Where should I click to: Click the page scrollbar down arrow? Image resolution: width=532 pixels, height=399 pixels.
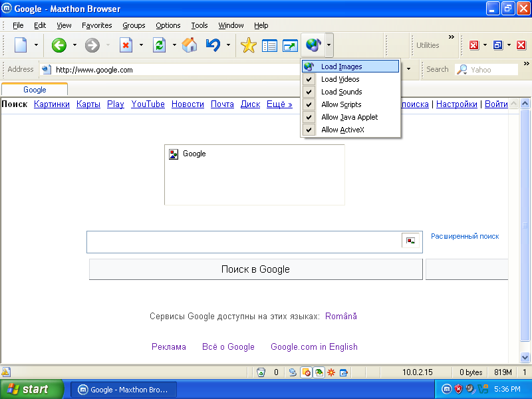525,357
